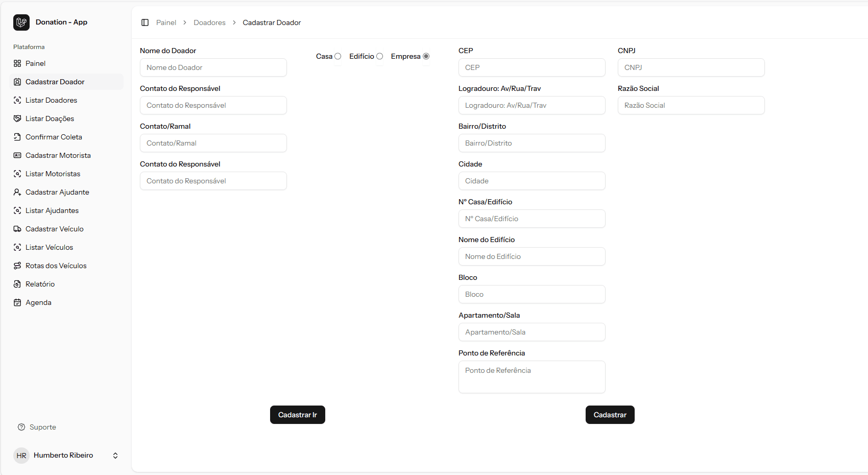
Task: Click breadcrumb chevron after Painel
Action: coord(185,22)
